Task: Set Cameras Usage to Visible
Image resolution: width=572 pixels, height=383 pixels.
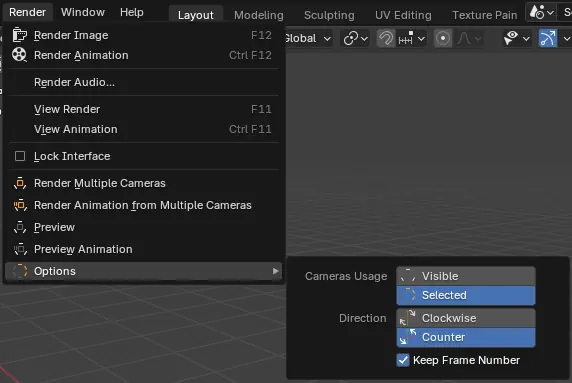Action: point(466,276)
